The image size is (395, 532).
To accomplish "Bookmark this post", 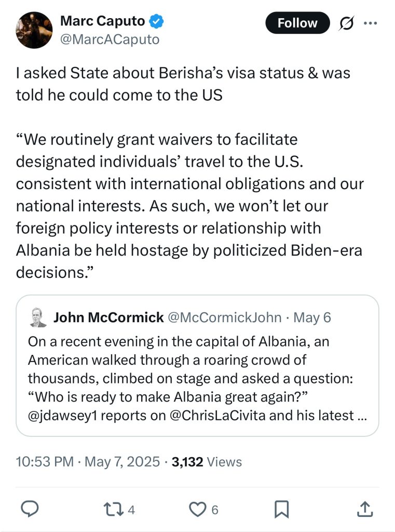I will tap(281, 509).
